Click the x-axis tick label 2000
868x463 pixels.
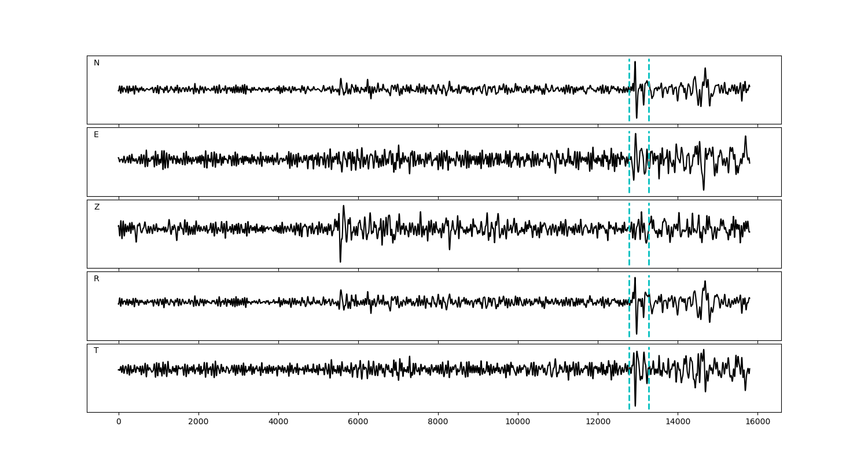(x=198, y=422)
